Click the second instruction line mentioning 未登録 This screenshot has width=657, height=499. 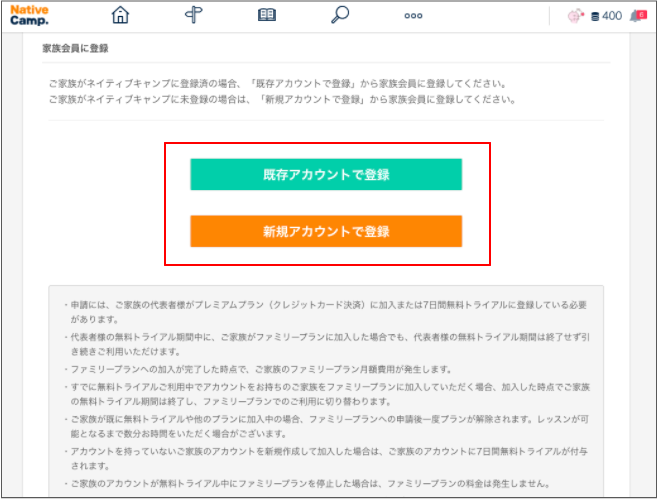[282, 100]
